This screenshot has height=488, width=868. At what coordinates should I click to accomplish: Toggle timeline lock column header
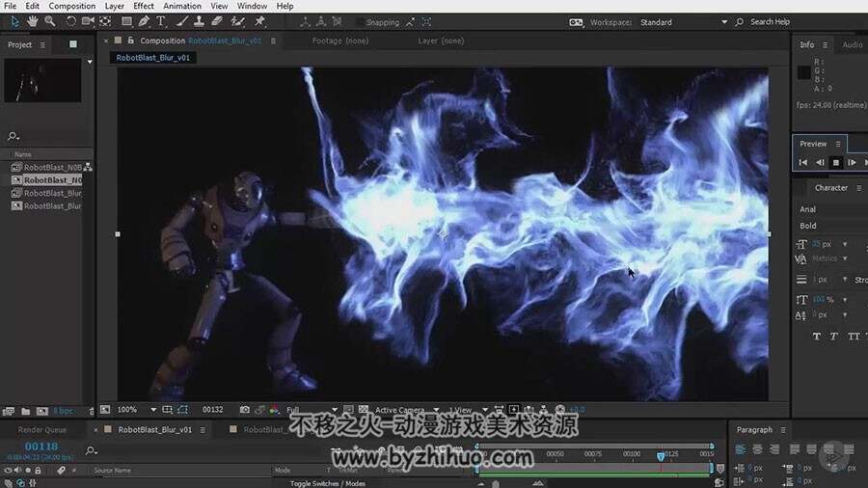pyautogui.click(x=38, y=471)
